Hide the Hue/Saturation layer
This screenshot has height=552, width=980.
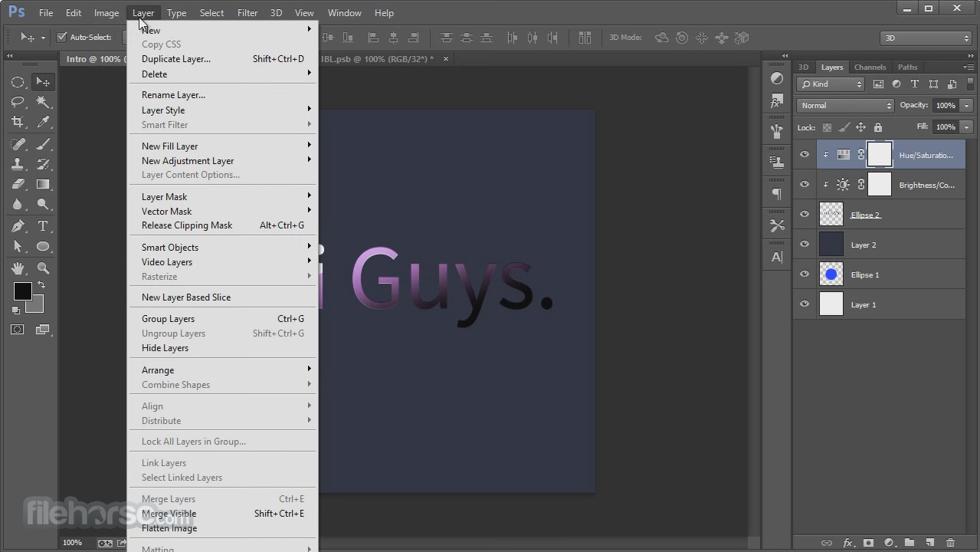[x=805, y=155]
